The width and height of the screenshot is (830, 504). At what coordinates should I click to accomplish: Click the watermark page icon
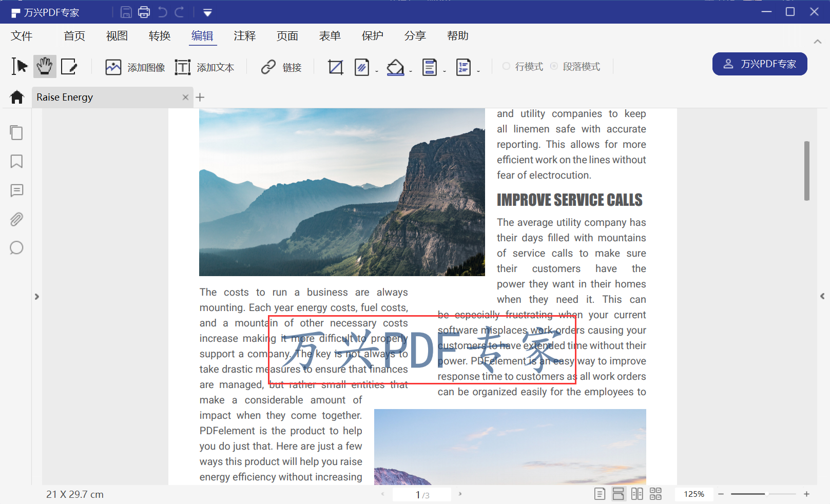[362, 67]
